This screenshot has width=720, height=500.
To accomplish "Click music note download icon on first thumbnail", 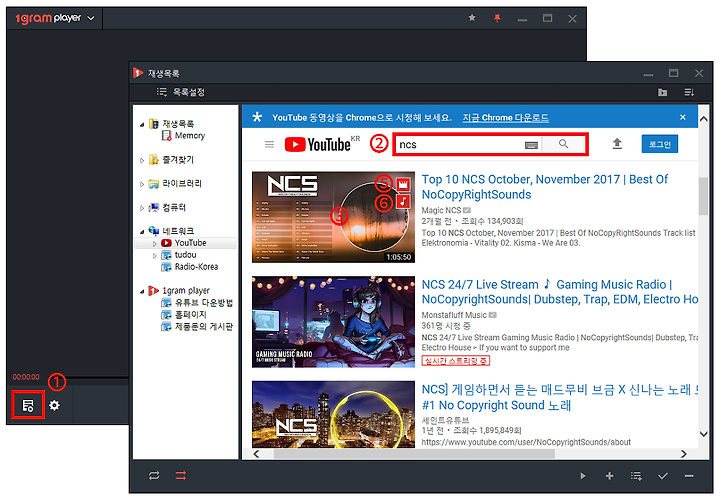I will pyautogui.click(x=403, y=201).
